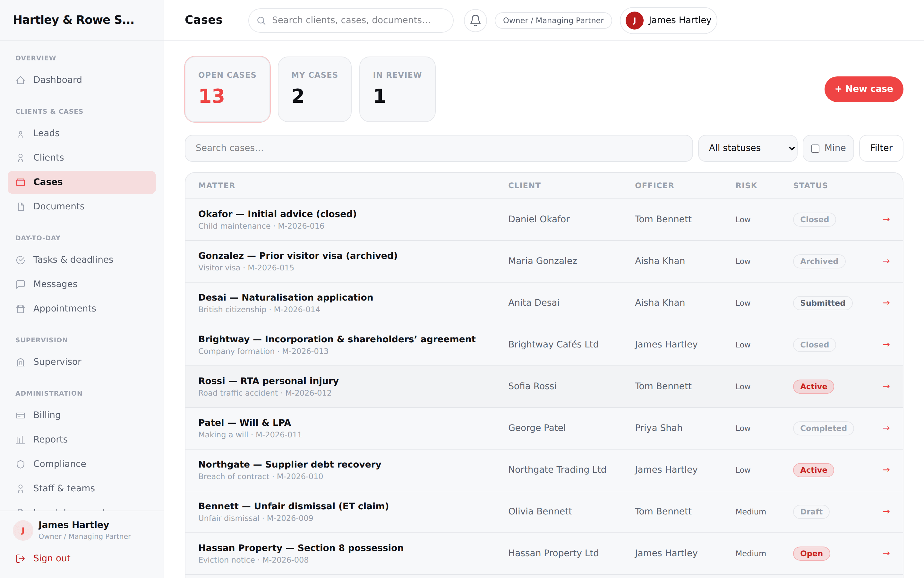Click the Appointments calendar icon
Image resolution: width=924 pixels, height=578 pixels.
(x=21, y=309)
